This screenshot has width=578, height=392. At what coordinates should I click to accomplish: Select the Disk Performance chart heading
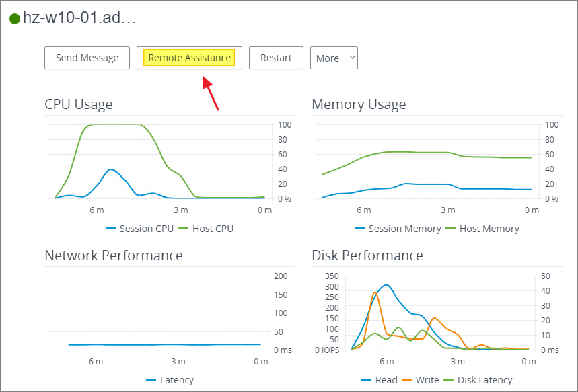(367, 256)
